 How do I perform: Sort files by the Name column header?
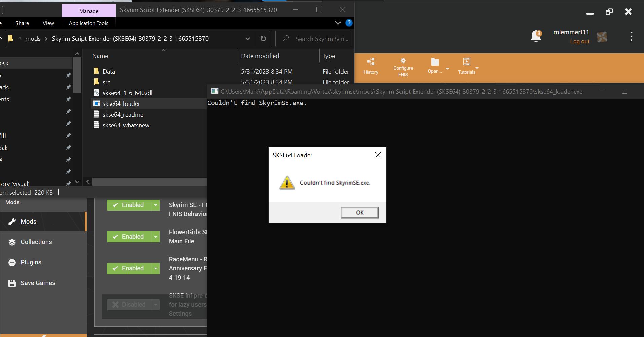point(100,56)
